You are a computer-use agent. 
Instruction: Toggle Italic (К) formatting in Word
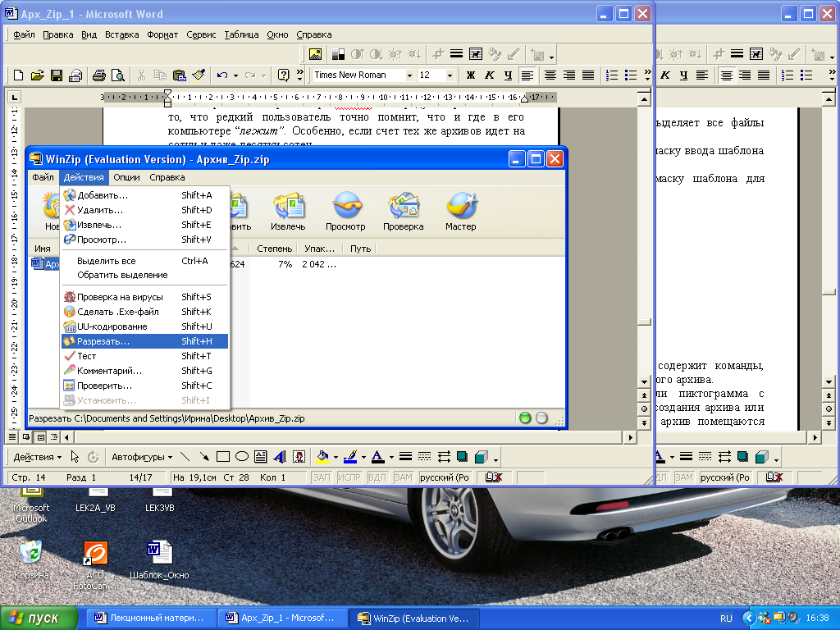(489, 75)
